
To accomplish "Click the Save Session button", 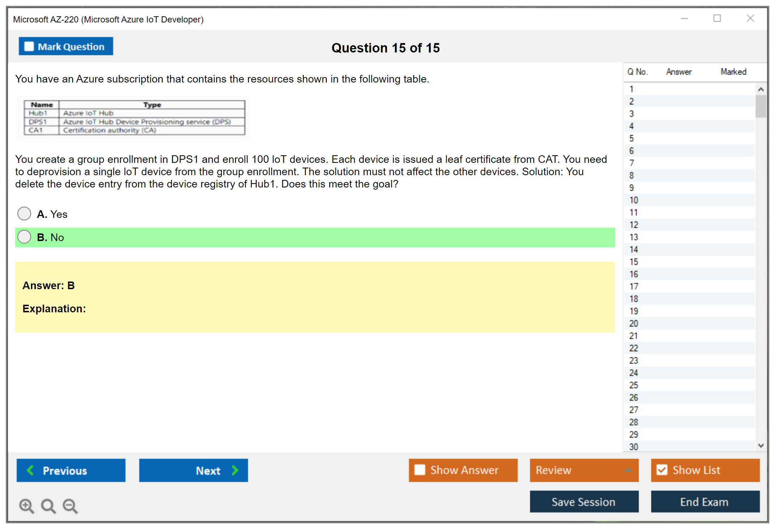I will tap(584, 502).
